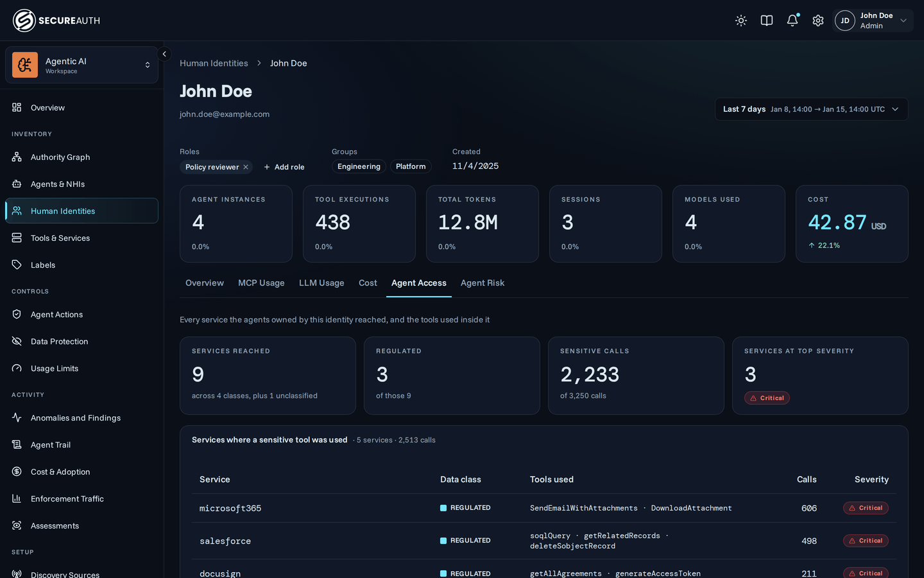
Task: Click the Labels tag icon
Action: click(x=17, y=265)
